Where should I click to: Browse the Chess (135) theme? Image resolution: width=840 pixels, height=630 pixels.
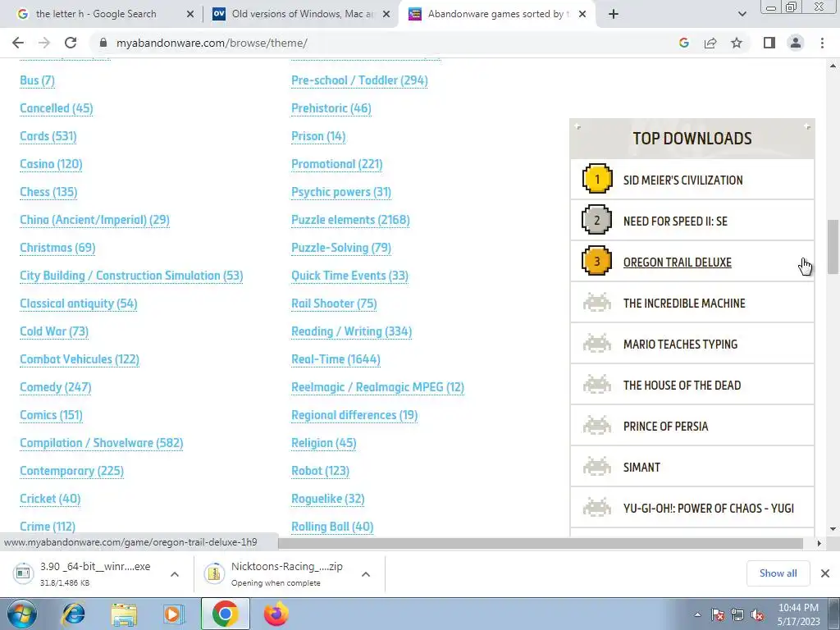point(48,192)
